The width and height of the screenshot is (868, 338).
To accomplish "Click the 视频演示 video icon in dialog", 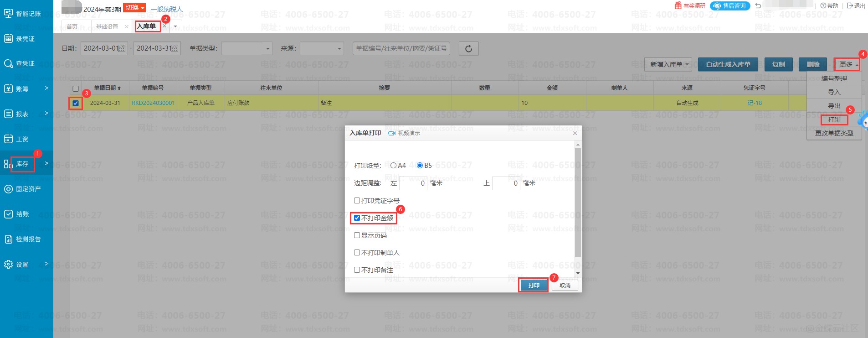I will coord(391,133).
